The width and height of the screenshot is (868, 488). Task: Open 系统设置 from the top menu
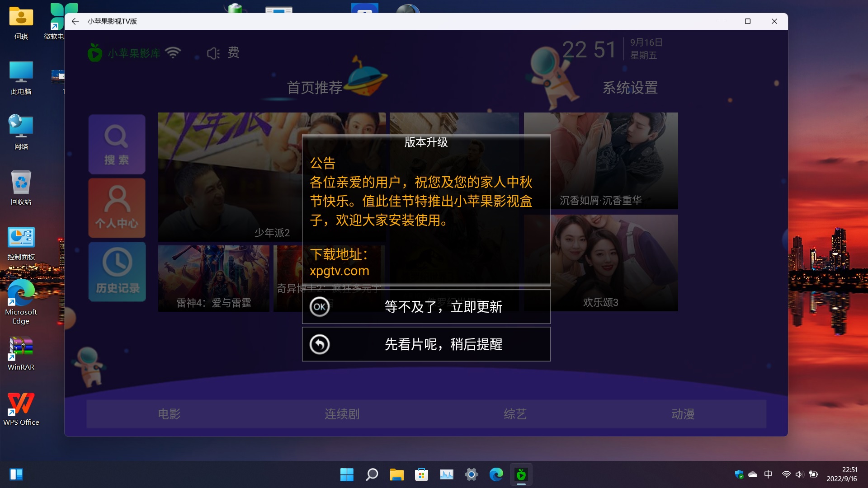(x=630, y=88)
